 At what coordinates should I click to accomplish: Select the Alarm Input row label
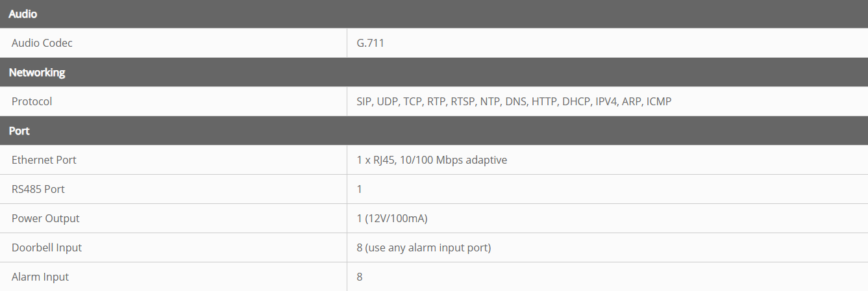40,277
